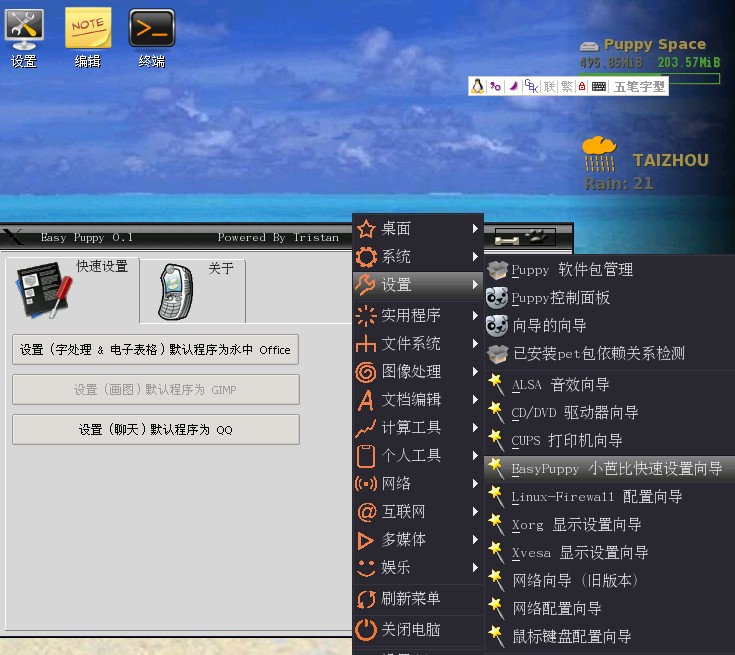The image size is (735, 655).
Task: Click the rain cloud weather icon
Action: [599, 154]
